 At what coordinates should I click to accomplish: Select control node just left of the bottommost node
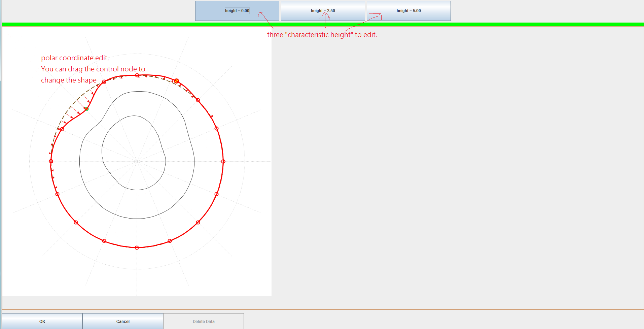[x=104, y=241]
